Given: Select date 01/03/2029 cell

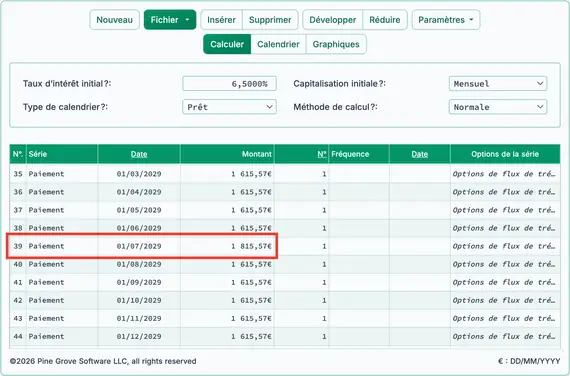Looking at the screenshot, I should coord(139,174).
